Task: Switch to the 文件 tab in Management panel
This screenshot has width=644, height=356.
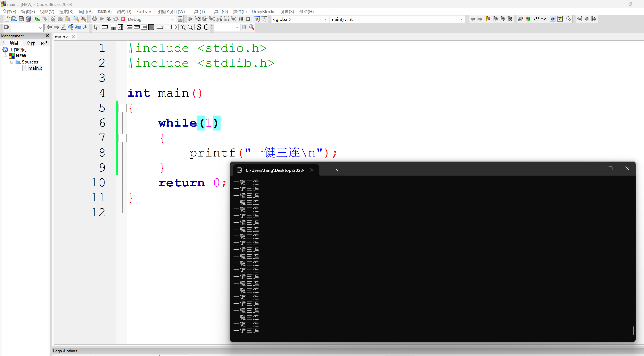Action: 31,43
